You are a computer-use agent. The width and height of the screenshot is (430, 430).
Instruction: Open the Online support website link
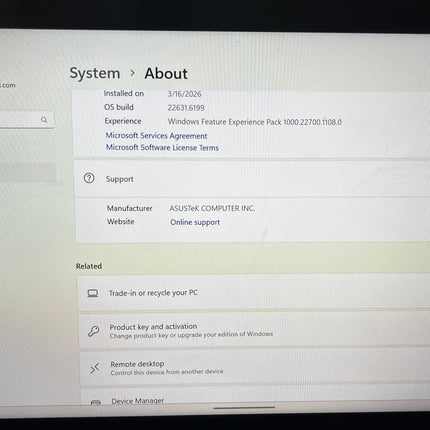tap(195, 222)
